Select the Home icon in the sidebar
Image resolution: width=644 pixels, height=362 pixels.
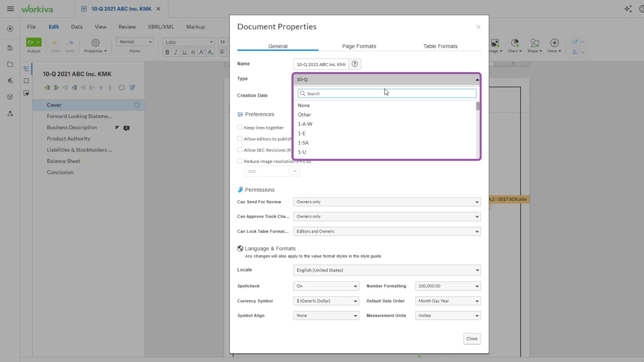click(x=10, y=48)
